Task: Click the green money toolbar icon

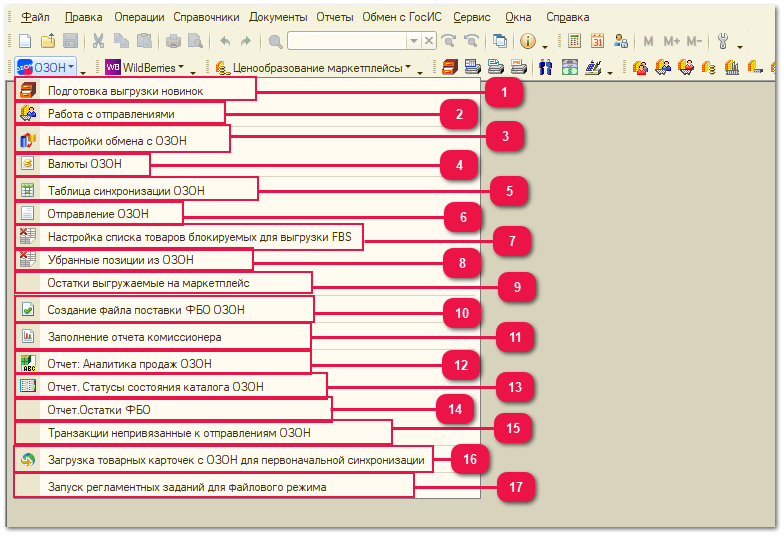Action: (x=570, y=68)
